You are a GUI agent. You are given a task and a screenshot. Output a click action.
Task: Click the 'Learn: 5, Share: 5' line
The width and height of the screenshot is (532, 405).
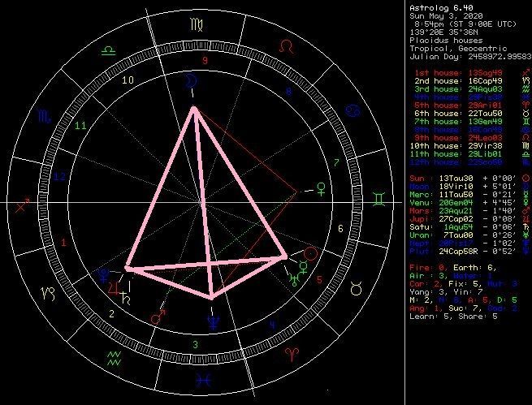click(453, 317)
